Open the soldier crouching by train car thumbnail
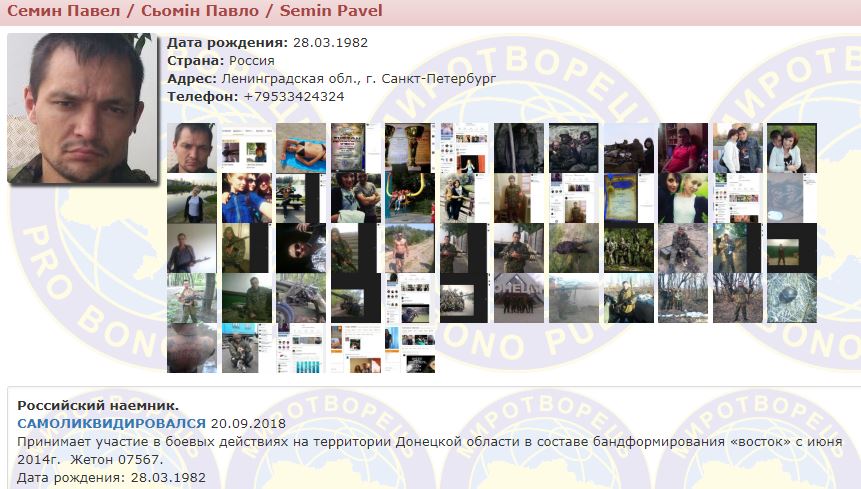The image size is (861, 489). point(247,348)
